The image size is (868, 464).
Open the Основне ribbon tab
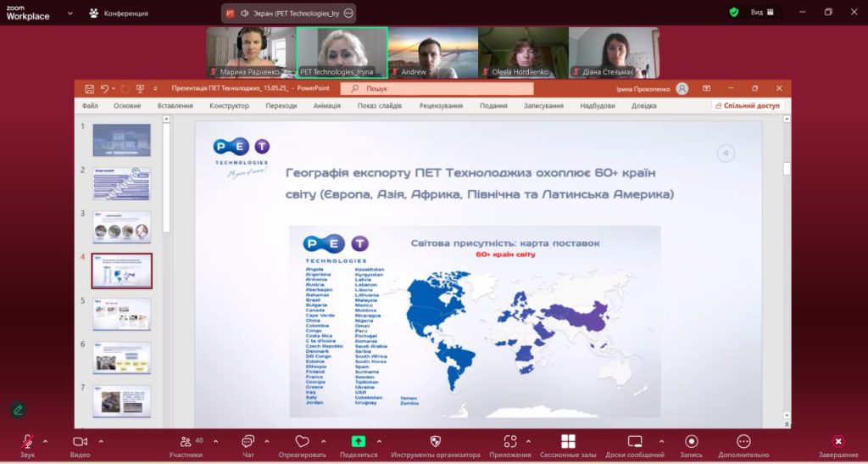coord(127,106)
